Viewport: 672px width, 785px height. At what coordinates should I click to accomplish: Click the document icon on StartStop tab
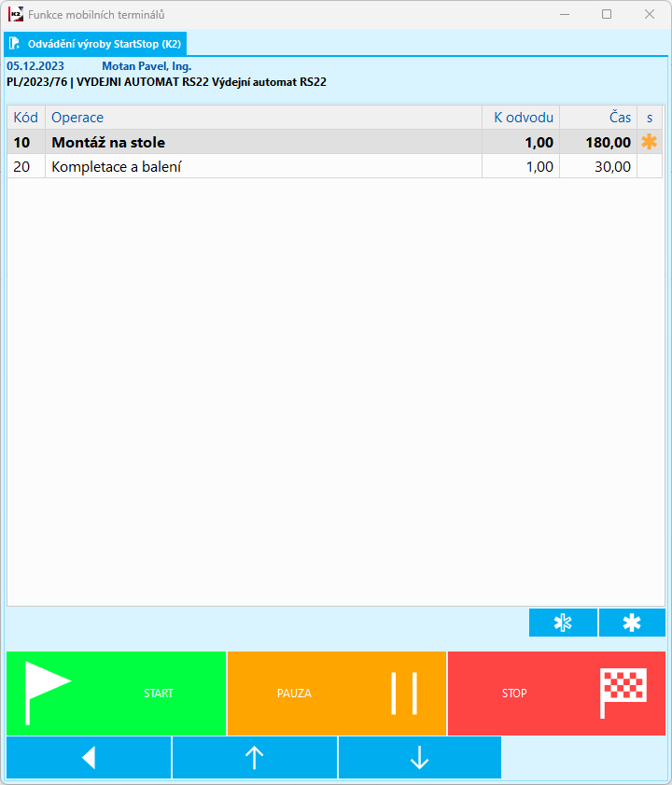point(15,44)
